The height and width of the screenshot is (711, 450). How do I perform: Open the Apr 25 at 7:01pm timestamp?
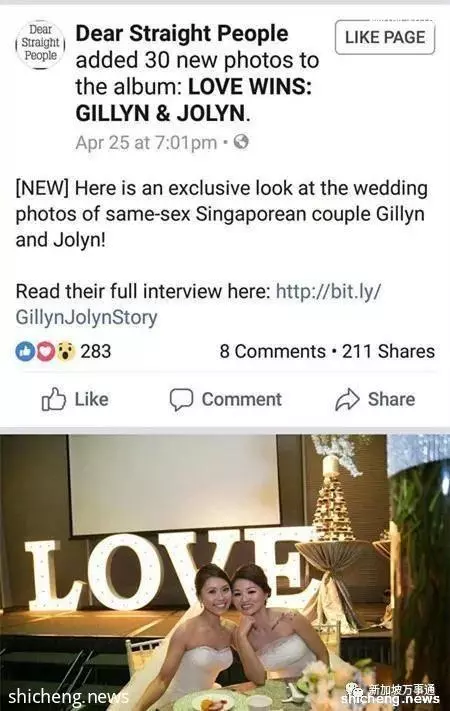(146, 143)
